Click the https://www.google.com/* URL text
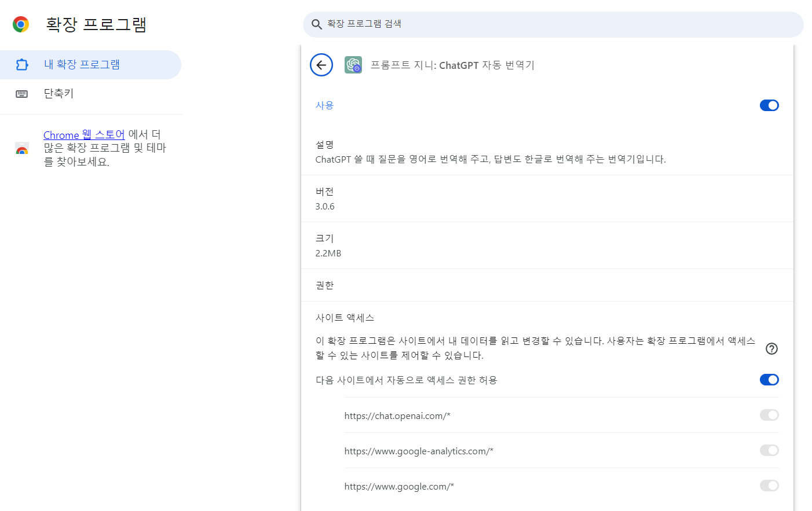Image resolution: width=812 pixels, height=511 pixels. click(399, 487)
